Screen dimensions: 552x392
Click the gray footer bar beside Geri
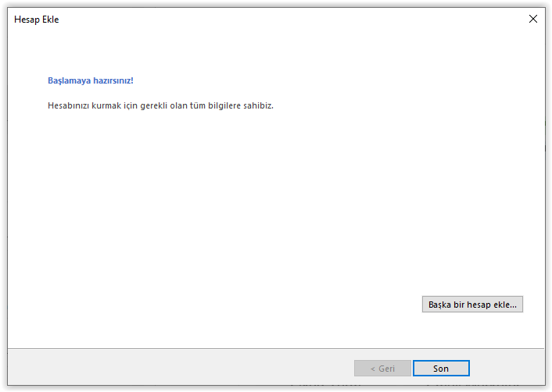tap(176, 367)
